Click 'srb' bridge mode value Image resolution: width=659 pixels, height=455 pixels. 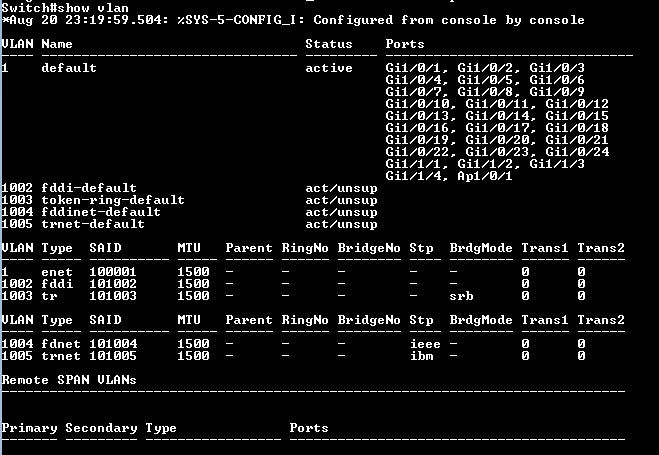click(x=461, y=296)
